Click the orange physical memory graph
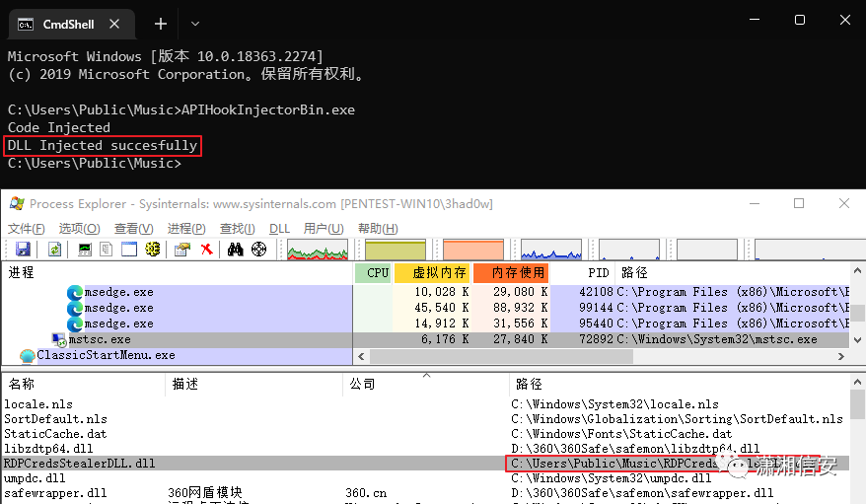 pos(473,250)
